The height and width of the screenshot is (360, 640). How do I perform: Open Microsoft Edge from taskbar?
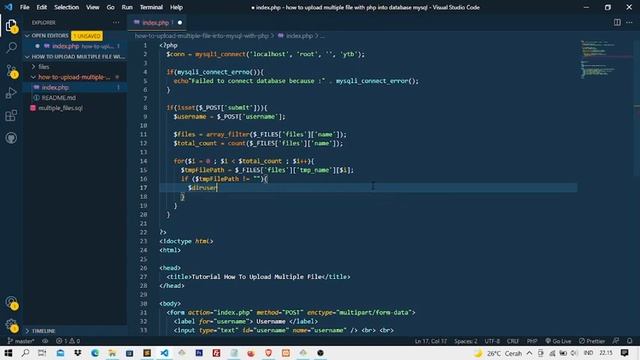(x=95, y=353)
